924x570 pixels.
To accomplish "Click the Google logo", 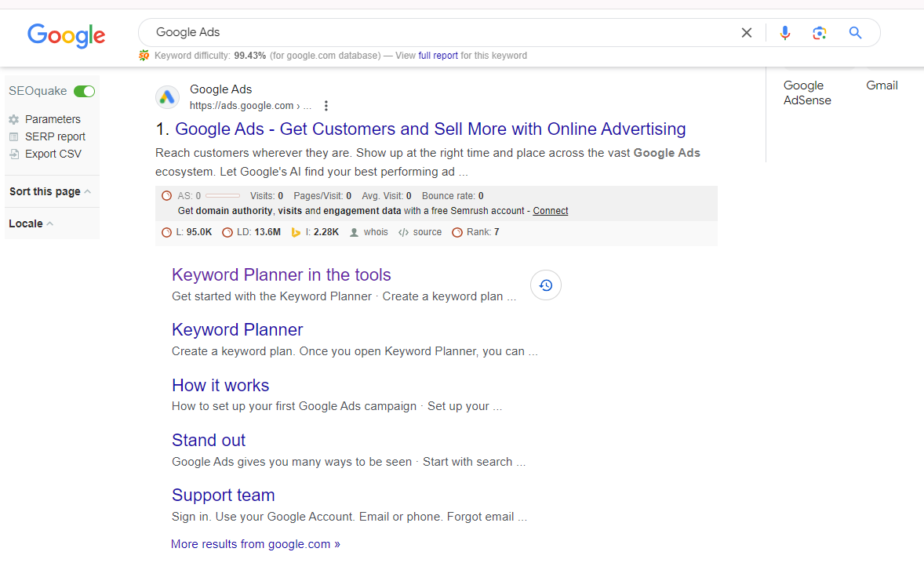I will (66, 35).
